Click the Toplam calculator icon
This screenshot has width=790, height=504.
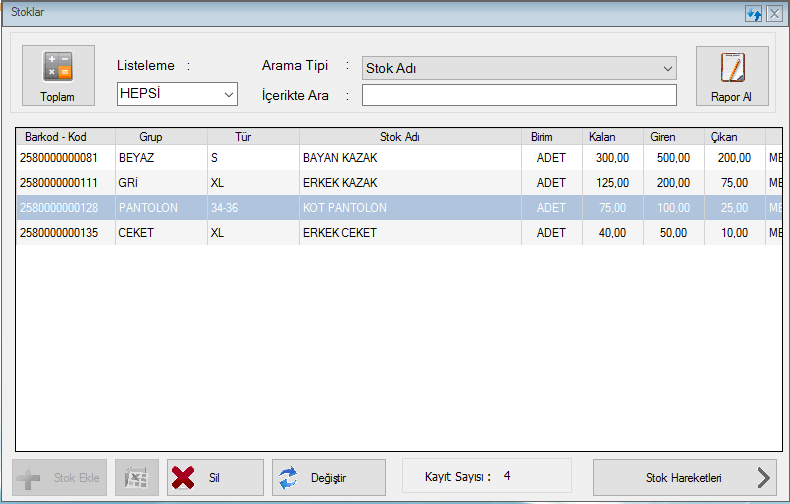tap(57, 67)
